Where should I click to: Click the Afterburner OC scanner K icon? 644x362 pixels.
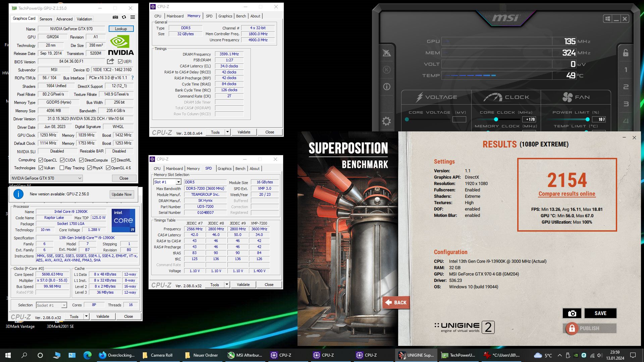coord(387,70)
